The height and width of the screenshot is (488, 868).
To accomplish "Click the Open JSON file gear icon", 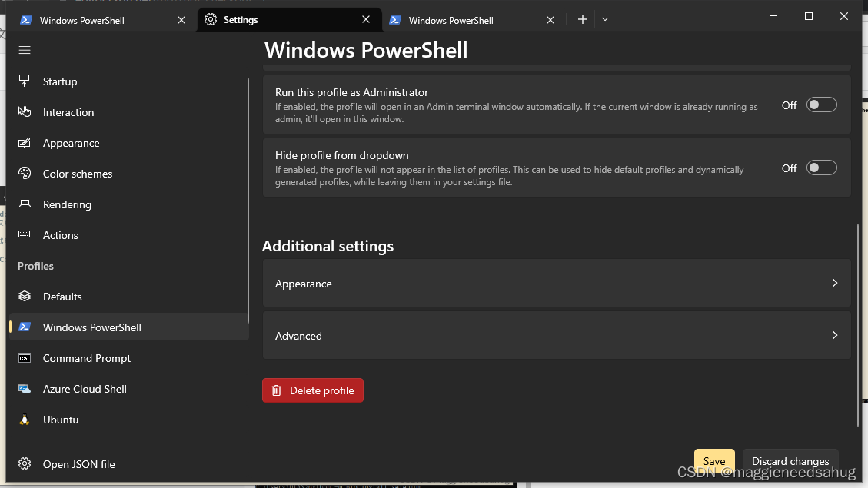I will (x=25, y=463).
